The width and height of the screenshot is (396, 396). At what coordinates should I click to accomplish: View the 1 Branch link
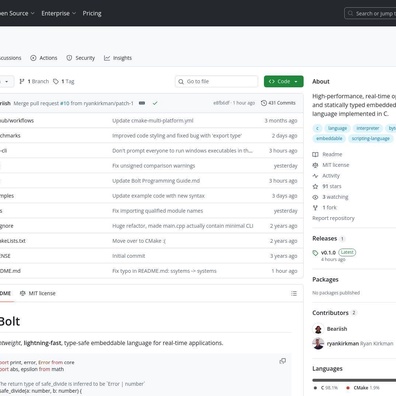click(x=34, y=81)
